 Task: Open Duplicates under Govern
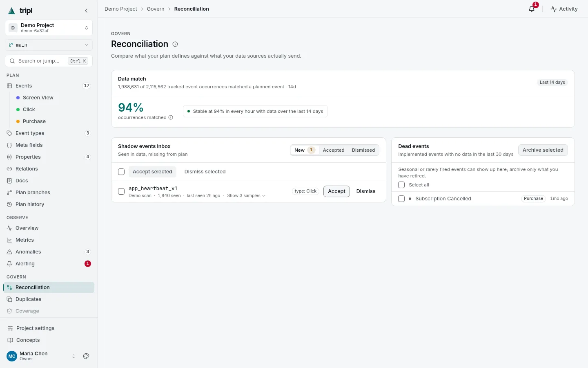pos(49,299)
